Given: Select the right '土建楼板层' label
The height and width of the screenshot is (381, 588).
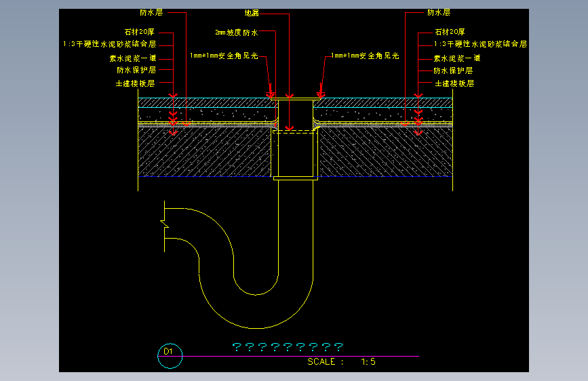Looking at the screenshot, I should click(x=454, y=83).
